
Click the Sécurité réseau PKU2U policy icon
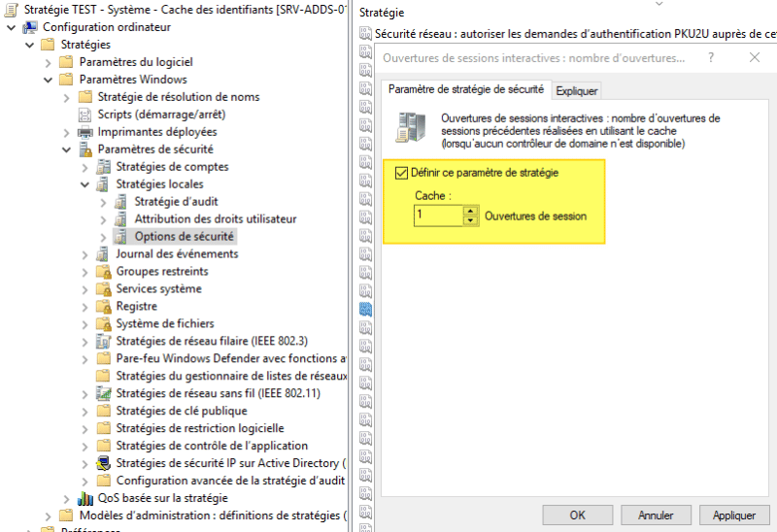365,34
